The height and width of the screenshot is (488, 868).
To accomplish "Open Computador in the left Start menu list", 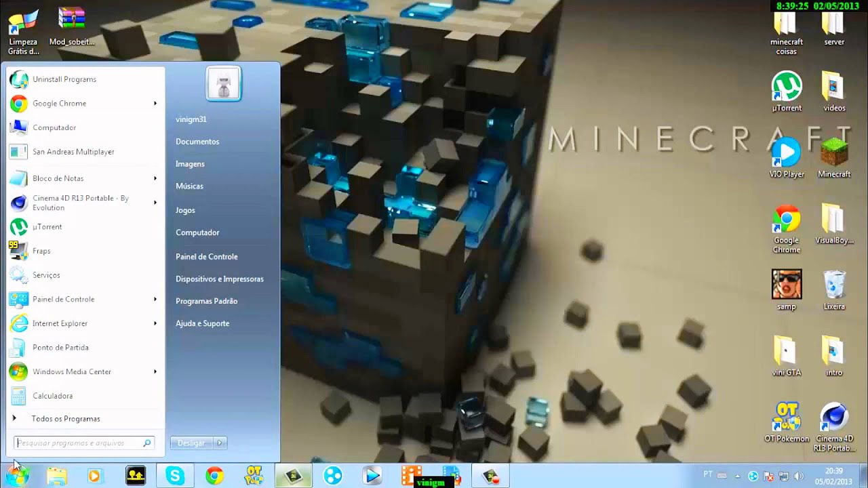I will point(85,127).
